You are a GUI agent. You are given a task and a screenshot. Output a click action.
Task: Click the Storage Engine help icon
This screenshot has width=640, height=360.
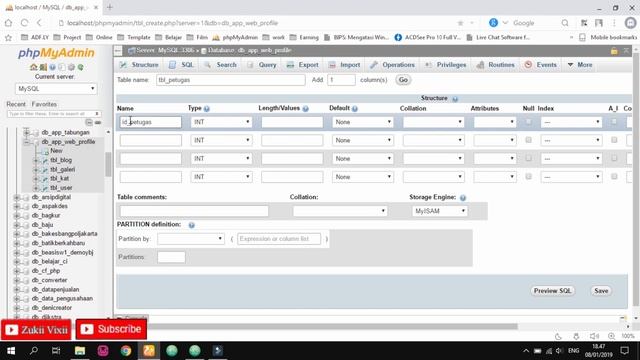[x=462, y=198]
